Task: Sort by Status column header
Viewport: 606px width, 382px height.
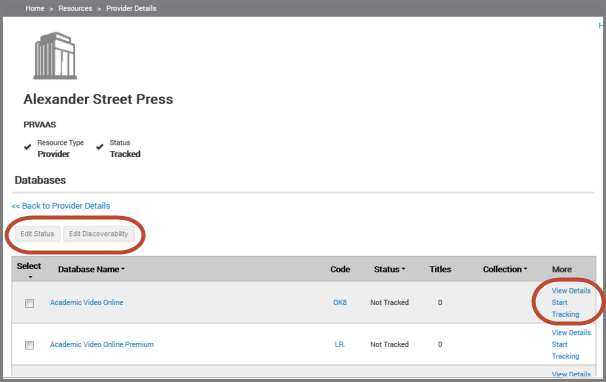Action: pyautogui.click(x=389, y=269)
